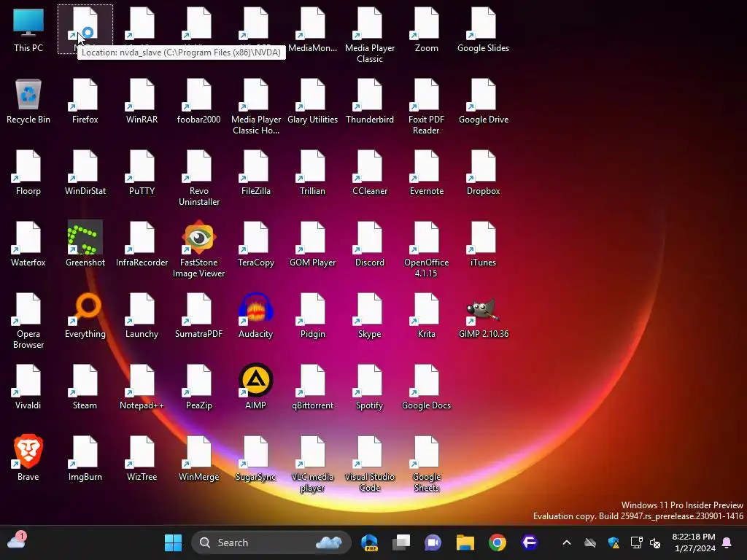
Task: Select the Vivaldi shortcut
Action: coord(28,387)
